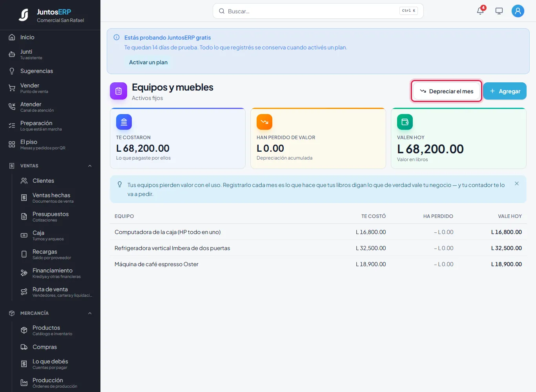Click the Producción factory icon
Image resolution: width=536 pixels, height=392 pixels.
[24, 383]
